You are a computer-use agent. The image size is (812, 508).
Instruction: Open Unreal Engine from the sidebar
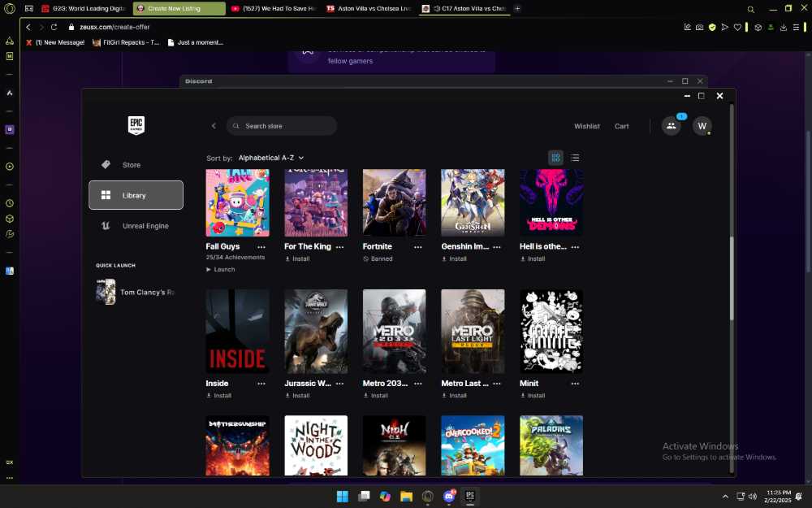(136, 226)
